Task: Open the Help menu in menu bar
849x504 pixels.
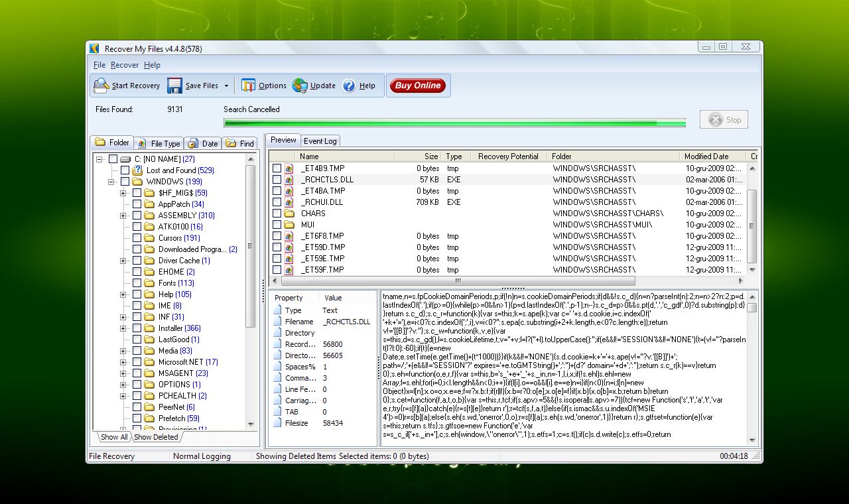Action: (x=152, y=65)
